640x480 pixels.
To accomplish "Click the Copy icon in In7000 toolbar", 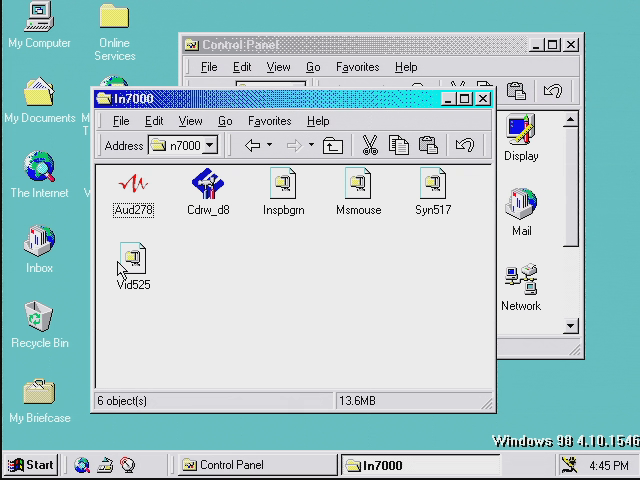I will [398, 145].
